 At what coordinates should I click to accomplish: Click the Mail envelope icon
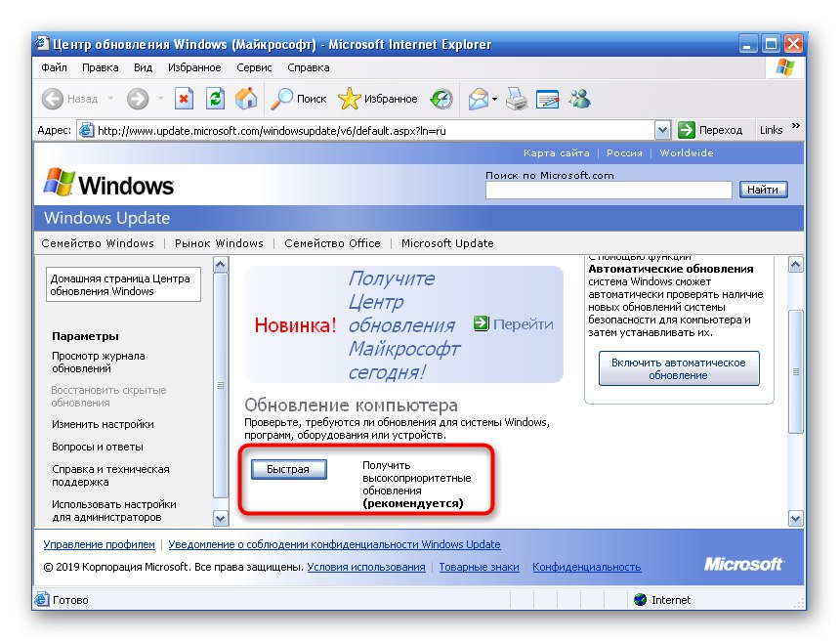coord(479,99)
